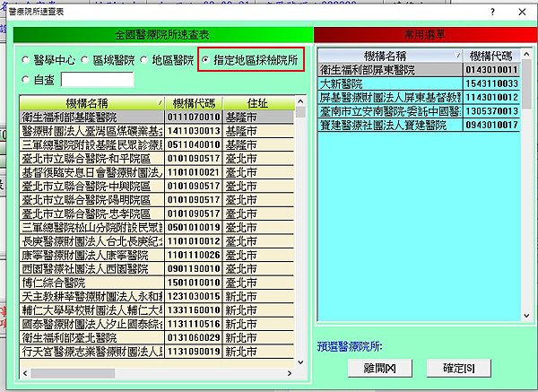
Task: Select 衛生福利部基隆醫院 row in left table
Action: click(x=91, y=116)
